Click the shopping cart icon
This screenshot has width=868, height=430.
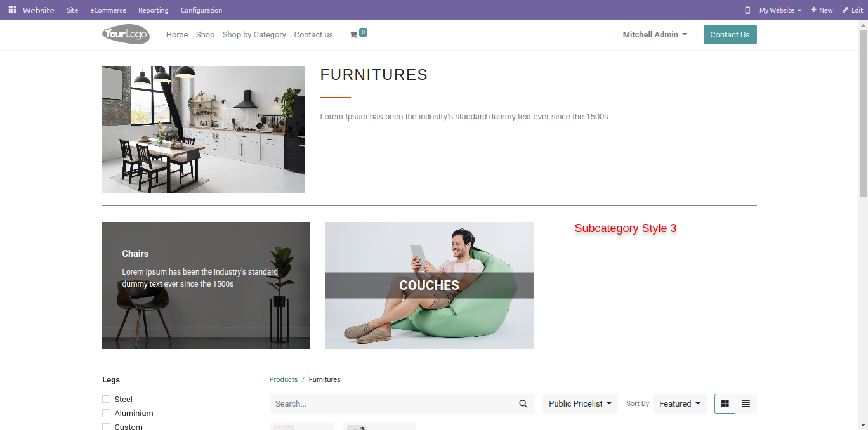click(353, 35)
